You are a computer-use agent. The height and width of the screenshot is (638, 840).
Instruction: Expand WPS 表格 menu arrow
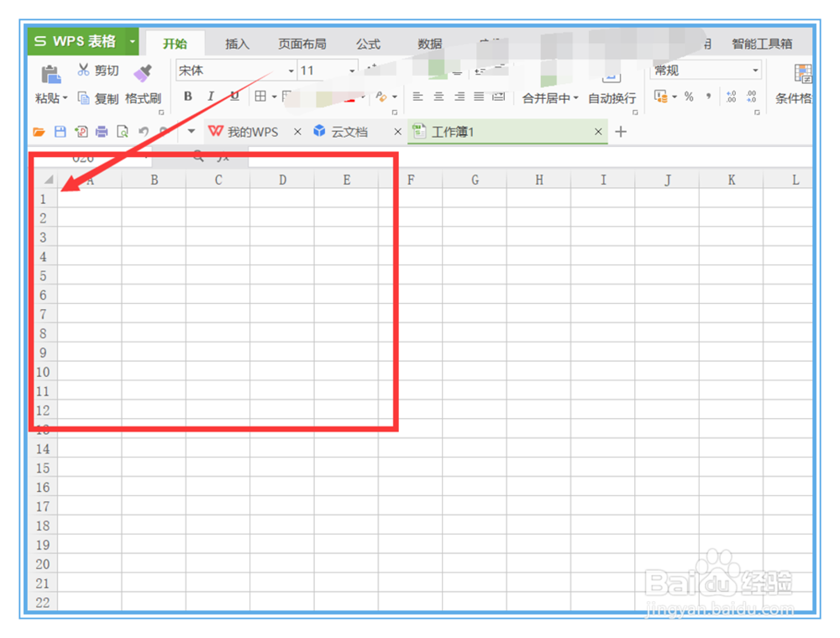tap(132, 41)
